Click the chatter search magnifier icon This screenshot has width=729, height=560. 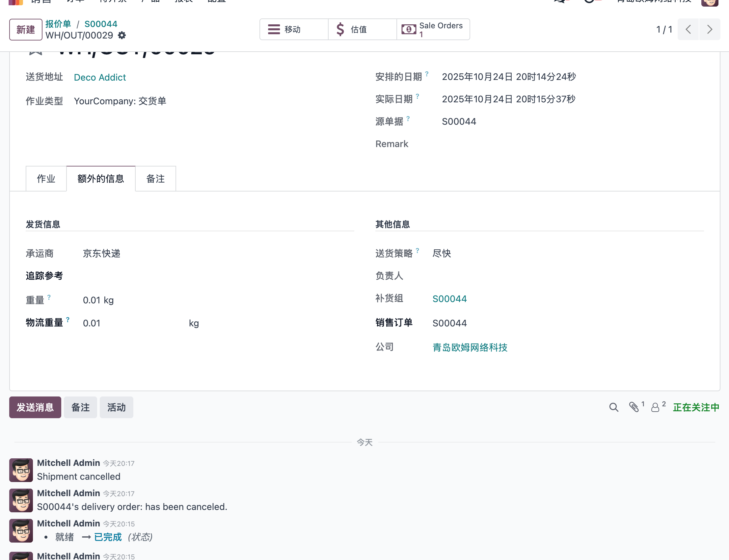coord(614,407)
